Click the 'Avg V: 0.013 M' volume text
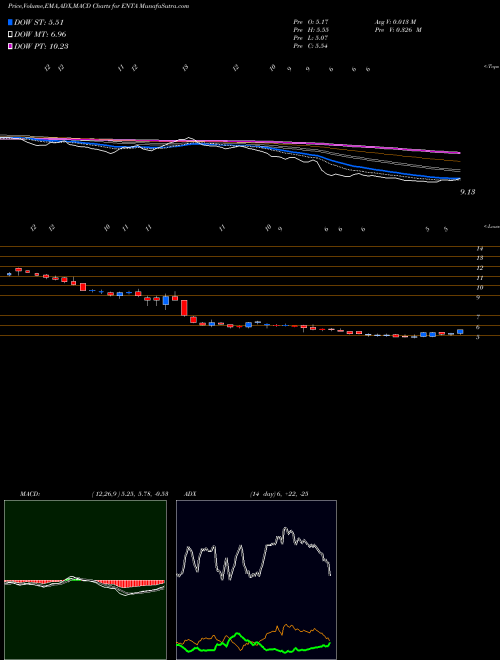 [x=394, y=21]
